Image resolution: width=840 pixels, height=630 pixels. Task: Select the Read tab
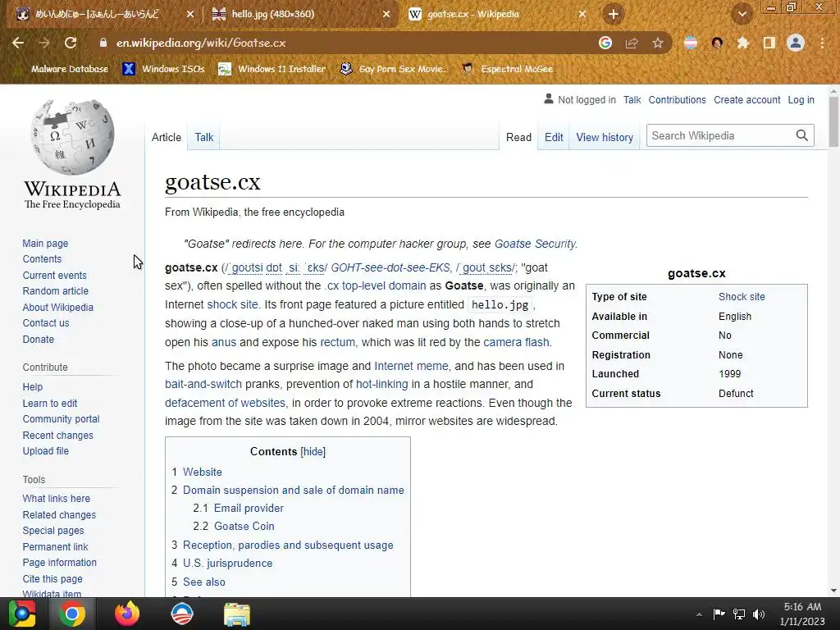pos(518,137)
